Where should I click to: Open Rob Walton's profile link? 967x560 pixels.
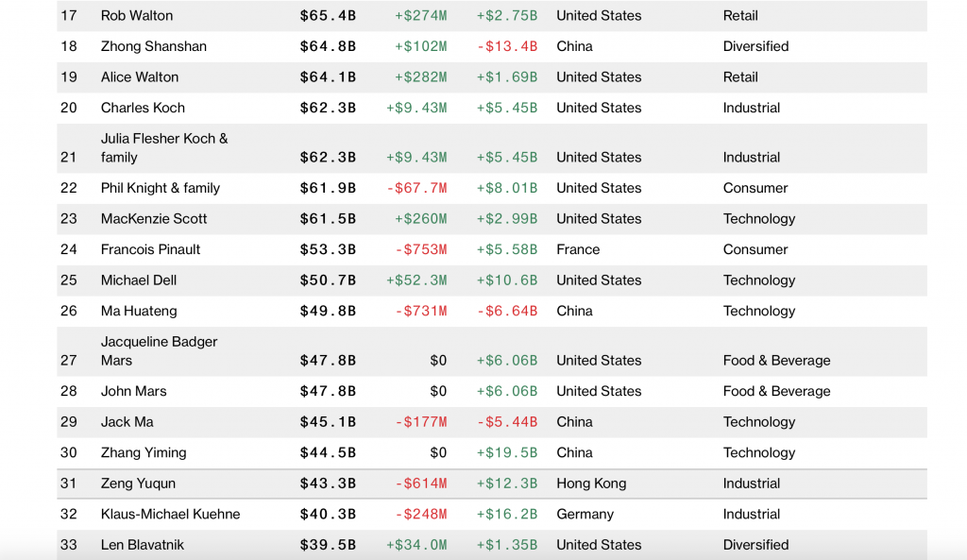click(x=137, y=16)
